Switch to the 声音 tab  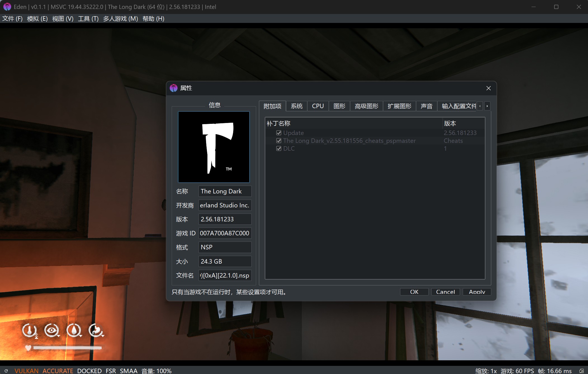(427, 106)
